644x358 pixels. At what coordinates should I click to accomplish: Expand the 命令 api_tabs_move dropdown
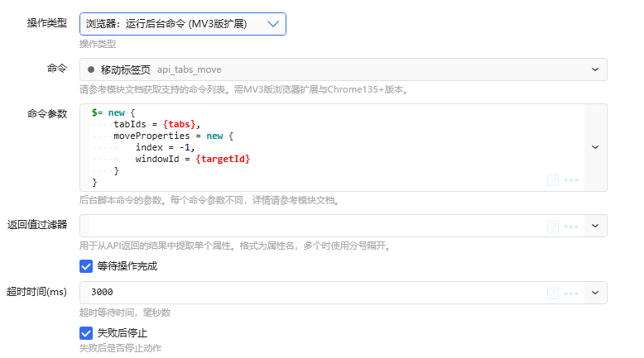click(594, 69)
